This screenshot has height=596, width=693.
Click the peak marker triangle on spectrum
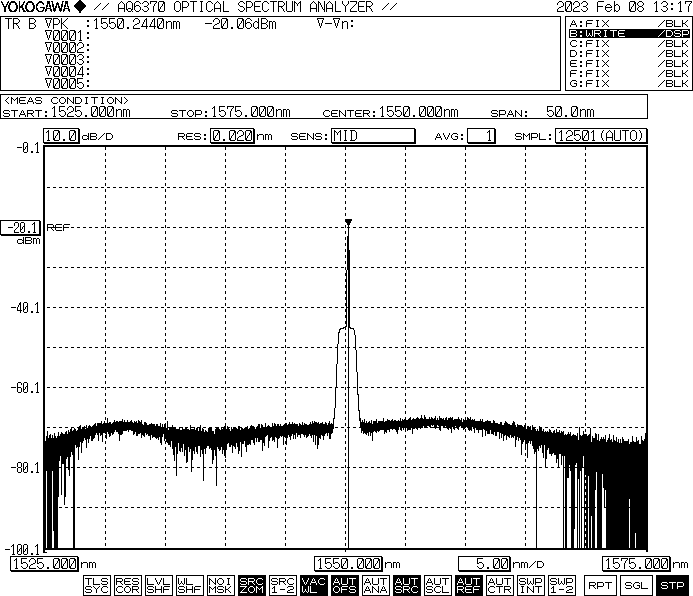pos(348,222)
